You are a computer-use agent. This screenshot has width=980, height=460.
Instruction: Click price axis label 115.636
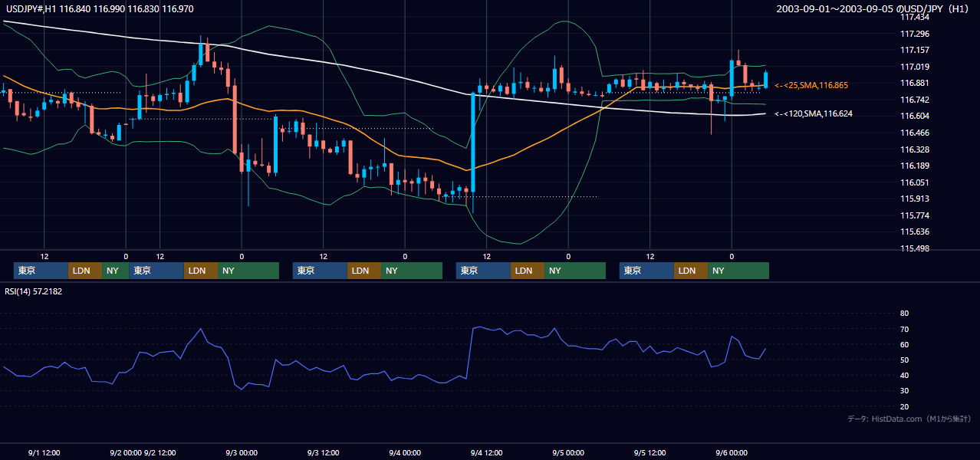click(x=914, y=232)
